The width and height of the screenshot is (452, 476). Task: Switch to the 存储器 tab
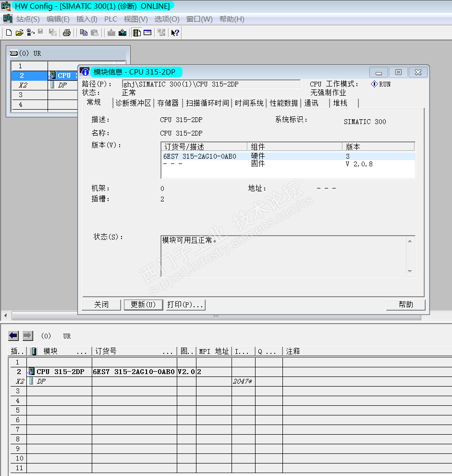tap(168, 103)
